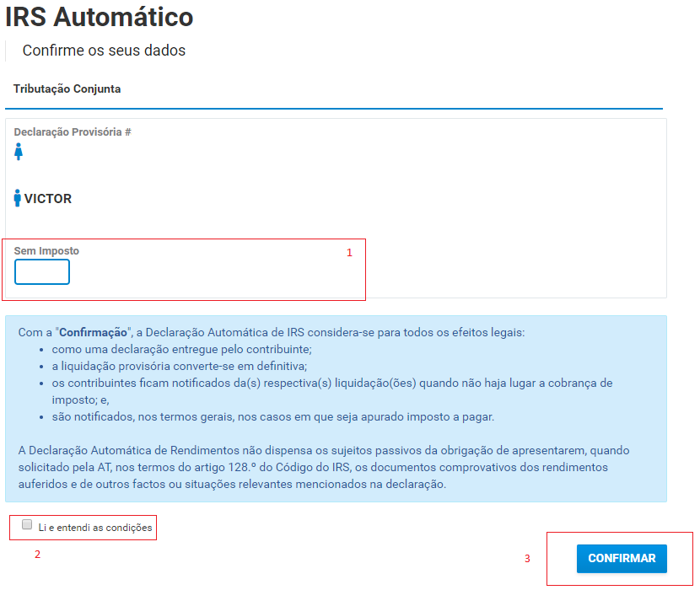Click the blue tab underline indicator
Image resolution: width=700 pixels, height=590 pixels.
point(336,105)
